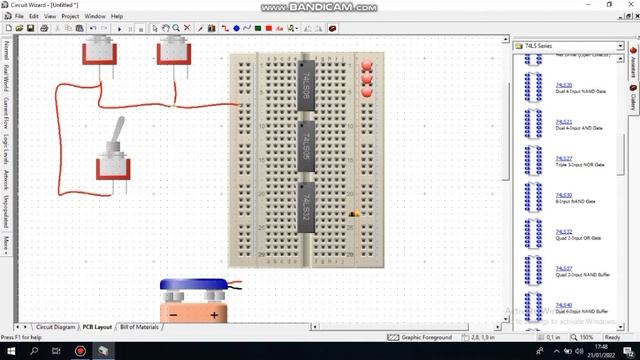The height and width of the screenshot is (360, 640).
Task: Select the delete X tool
Action: 187,28
